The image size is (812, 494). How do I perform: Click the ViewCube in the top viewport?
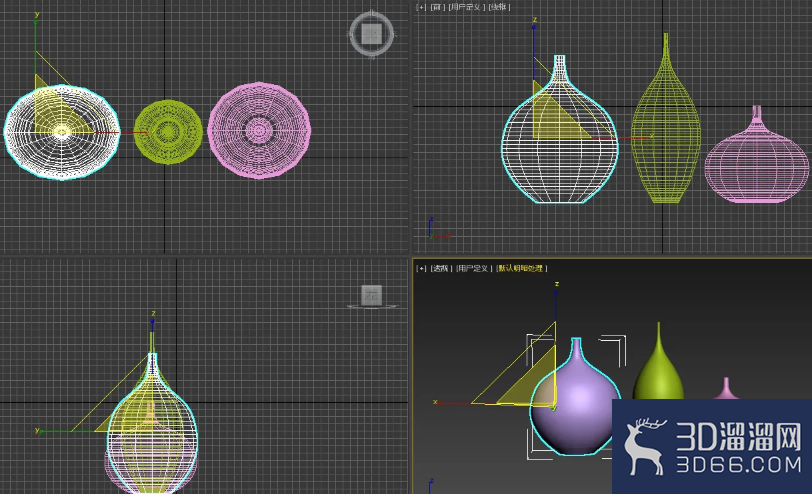pos(371,34)
